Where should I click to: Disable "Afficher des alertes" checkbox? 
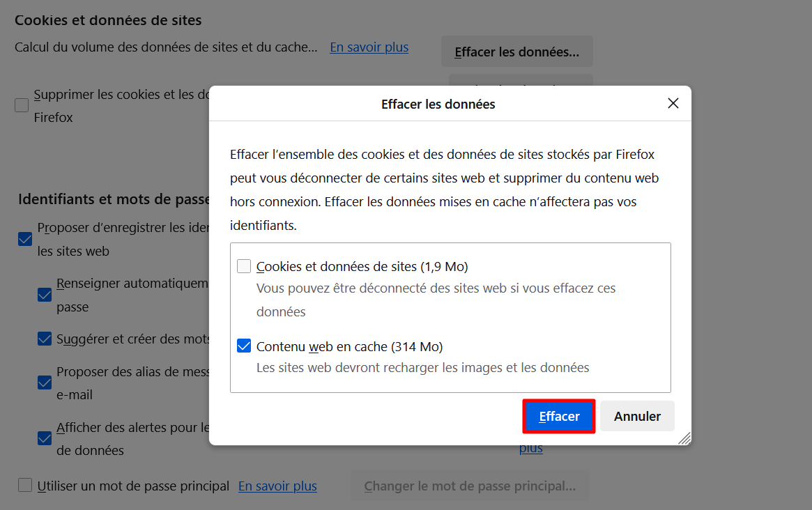pos(44,438)
